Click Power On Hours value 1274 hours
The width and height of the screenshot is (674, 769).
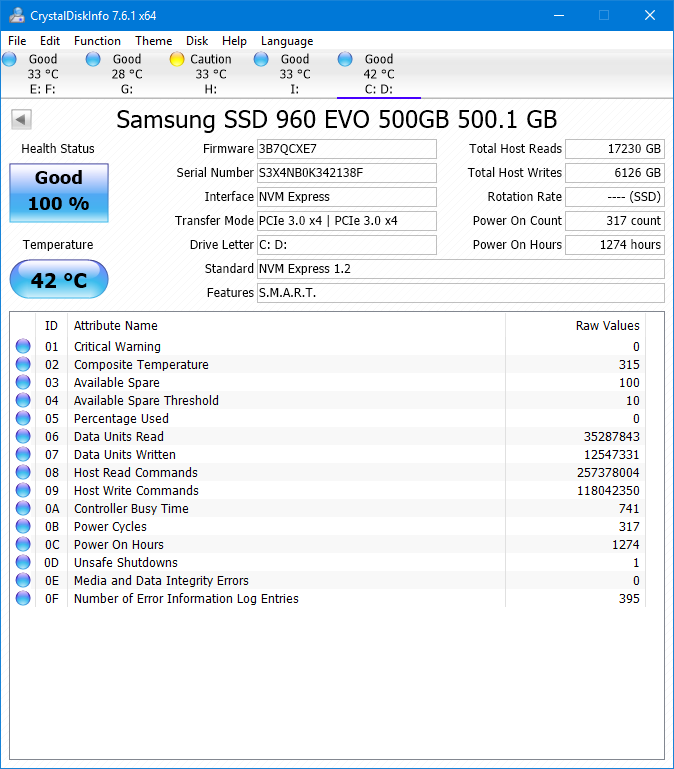(615, 245)
